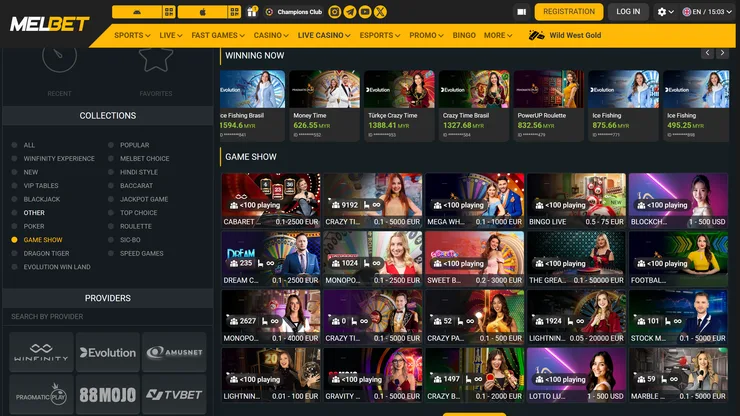Viewport: 740px width, 416px height.
Task: Open the Stock Market game thumbnail
Action: tap(678, 317)
